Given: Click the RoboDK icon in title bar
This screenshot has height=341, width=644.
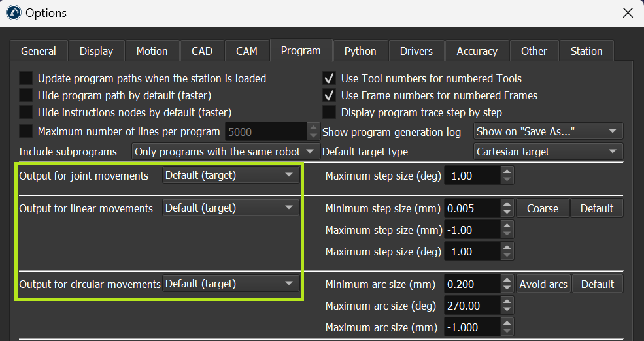Looking at the screenshot, I should [13, 13].
